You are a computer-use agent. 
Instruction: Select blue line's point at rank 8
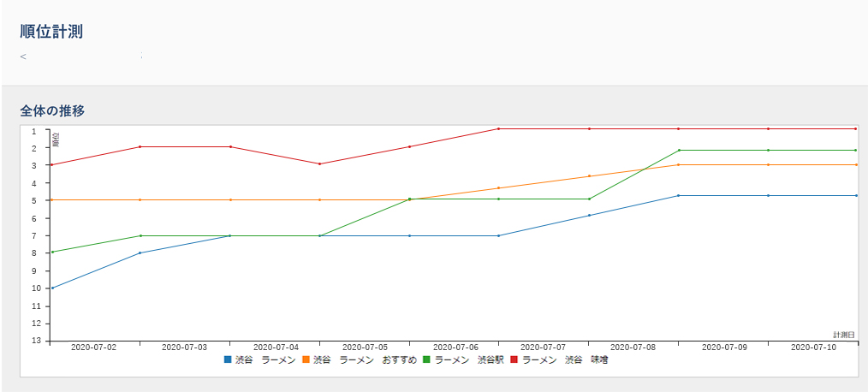pyautogui.click(x=140, y=252)
